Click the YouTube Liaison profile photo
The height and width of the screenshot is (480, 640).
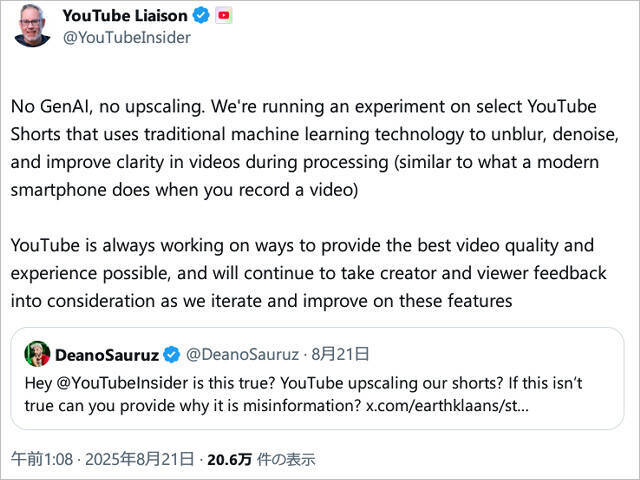point(32,25)
